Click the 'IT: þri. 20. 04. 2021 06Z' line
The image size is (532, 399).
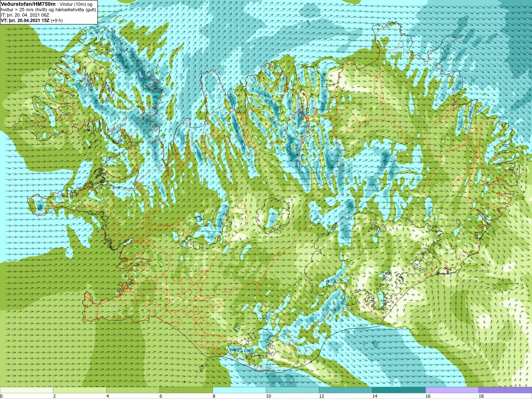(x=25, y=15)
